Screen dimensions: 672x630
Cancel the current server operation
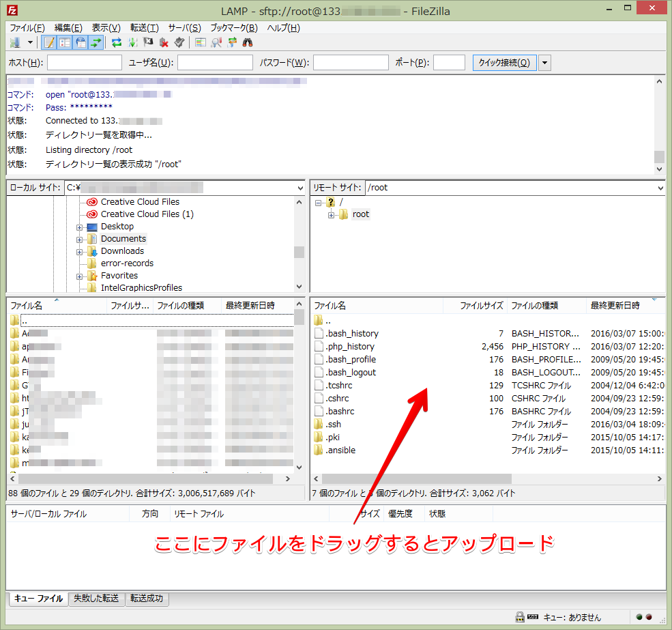(147, 42)
